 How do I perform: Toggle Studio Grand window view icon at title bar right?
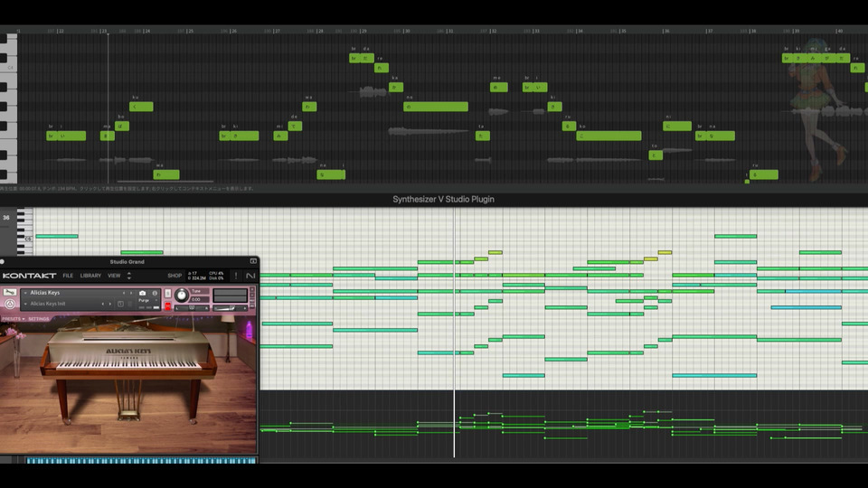(x=253, y=261)
